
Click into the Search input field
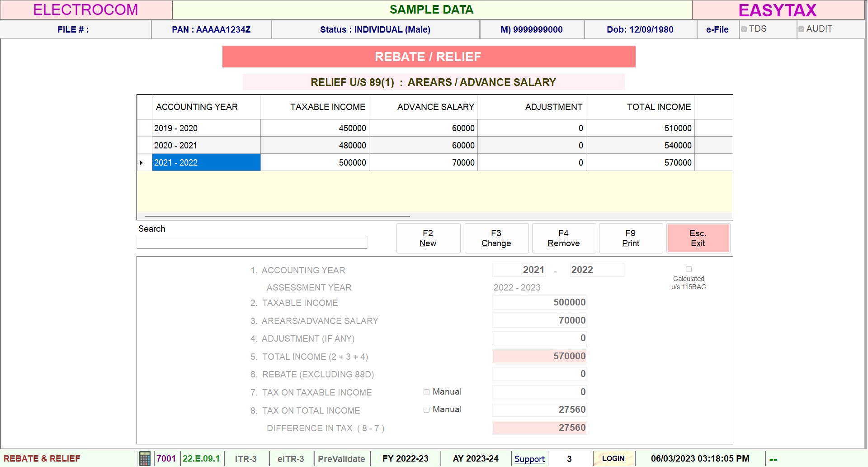click(x=252, y=242)
